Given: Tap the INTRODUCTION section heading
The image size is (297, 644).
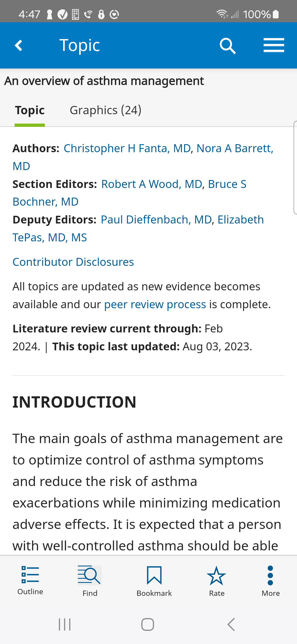Looking at the screenshot, I should click(x=74, y=402).
